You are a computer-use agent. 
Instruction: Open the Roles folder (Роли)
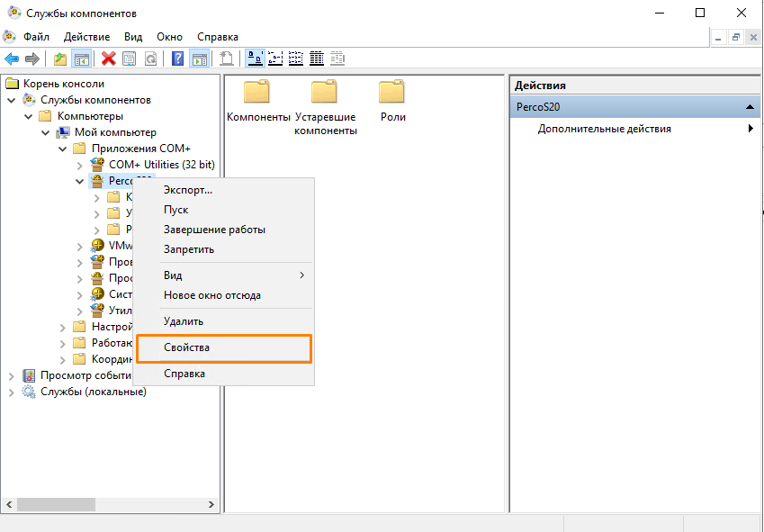pyautogui.click(x=391, y=94)
